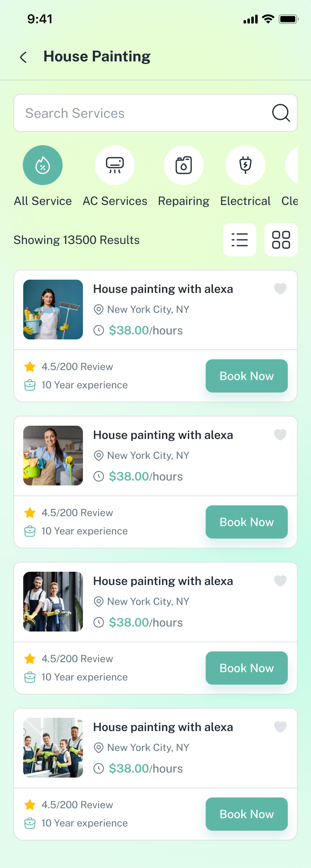Open the second listing's photo thumbnail
The height and width of the screenshot is (868, 311).
pos(53,456)
